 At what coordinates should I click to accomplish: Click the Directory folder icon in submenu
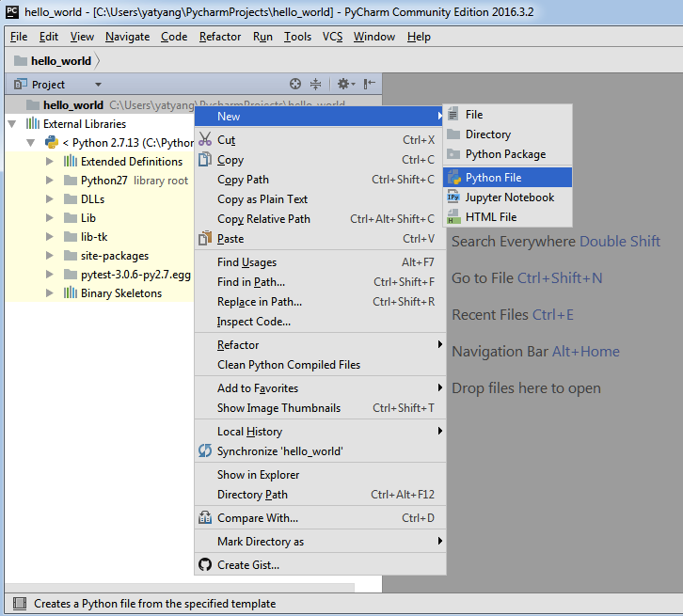[x=453, y=134]
